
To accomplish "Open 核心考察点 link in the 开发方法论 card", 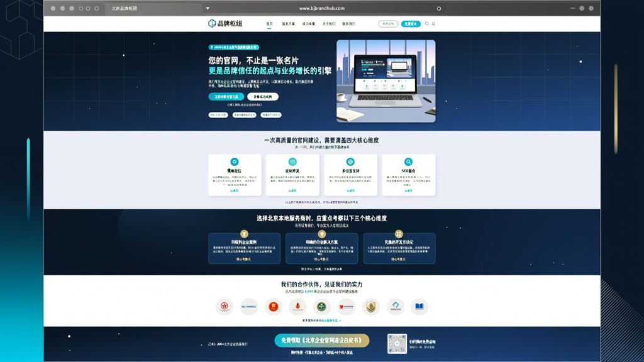I will pos(398,260).
